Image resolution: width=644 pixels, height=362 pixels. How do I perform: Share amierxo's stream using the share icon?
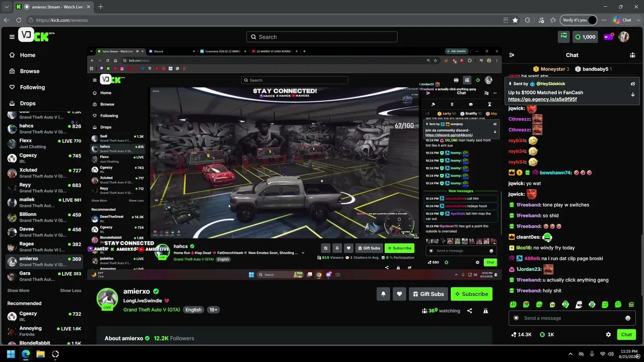(x=469, y=311)
